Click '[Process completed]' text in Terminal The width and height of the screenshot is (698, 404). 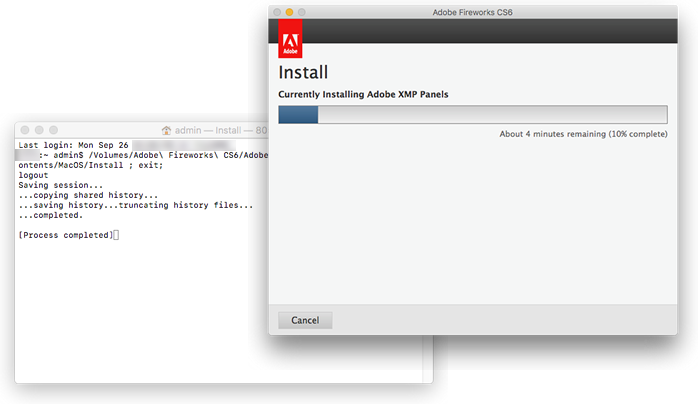[x=66, y=235]
